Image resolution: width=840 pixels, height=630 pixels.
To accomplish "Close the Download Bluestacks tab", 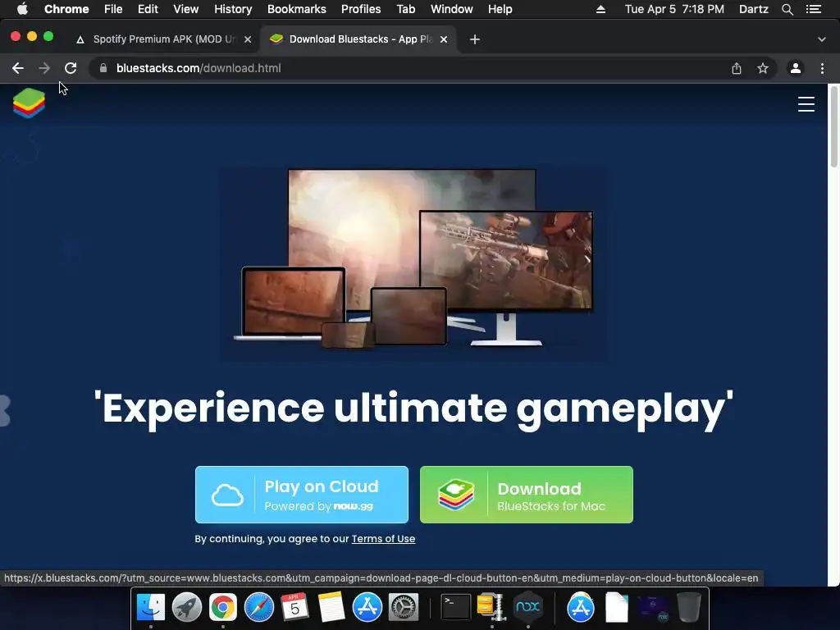I will click(444, 39).
